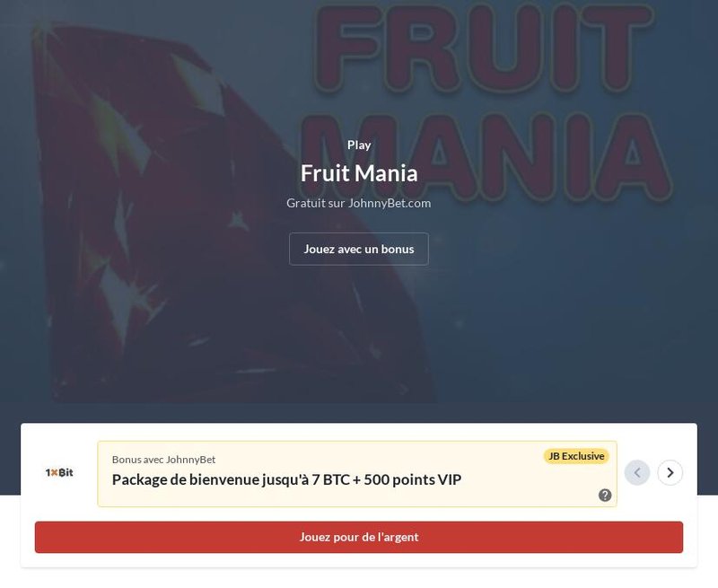
Task: Click the Bonus avec JohnnyBet label
Action: click(163, 459)
